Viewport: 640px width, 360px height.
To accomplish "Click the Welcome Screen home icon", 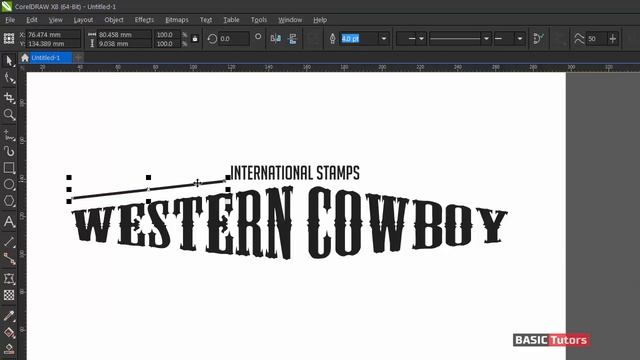I will [25, 58].
